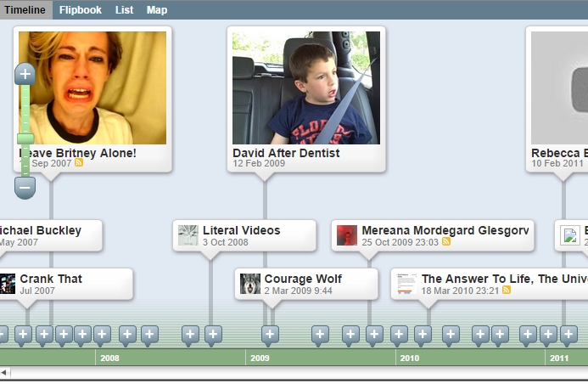Click the date Jul 2007 under Crank That
Viewport: 588px width, 384px height.
pos(37,291)
